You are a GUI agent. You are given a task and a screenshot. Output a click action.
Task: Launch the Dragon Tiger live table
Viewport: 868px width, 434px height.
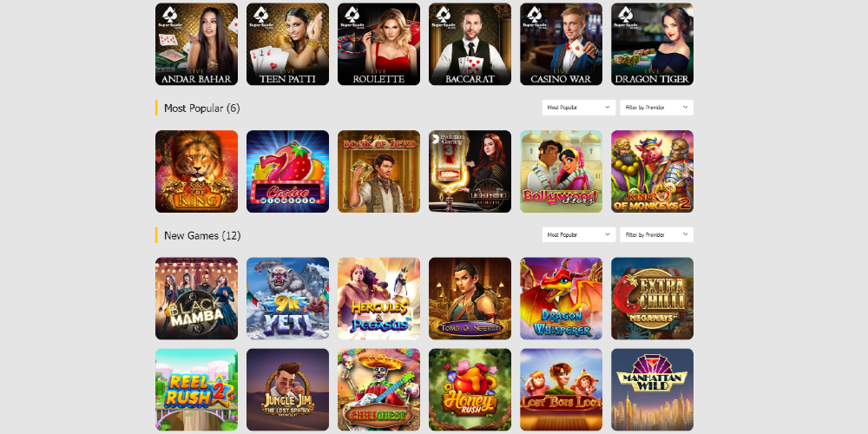[x=652, y=44]
